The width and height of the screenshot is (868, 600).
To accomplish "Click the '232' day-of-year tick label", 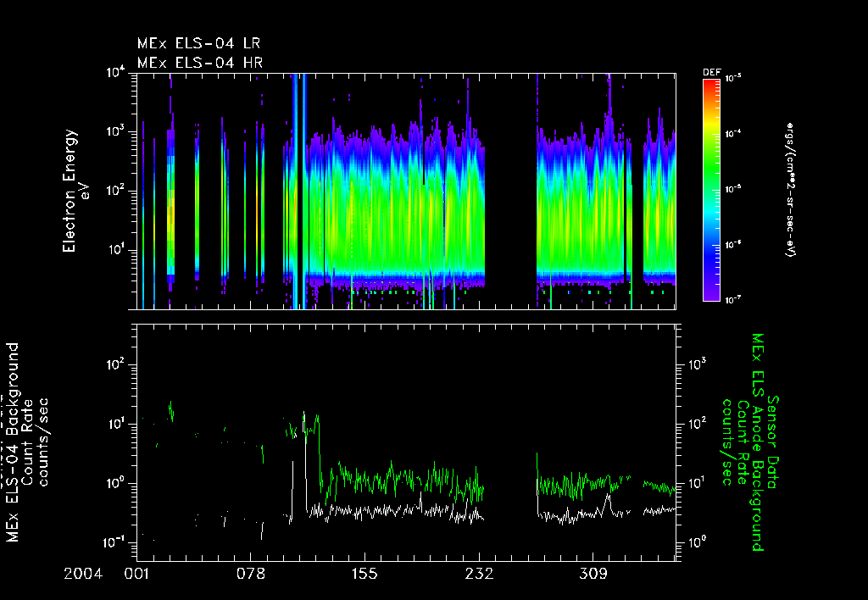I will pyautogui.click(x=480, y=574).
